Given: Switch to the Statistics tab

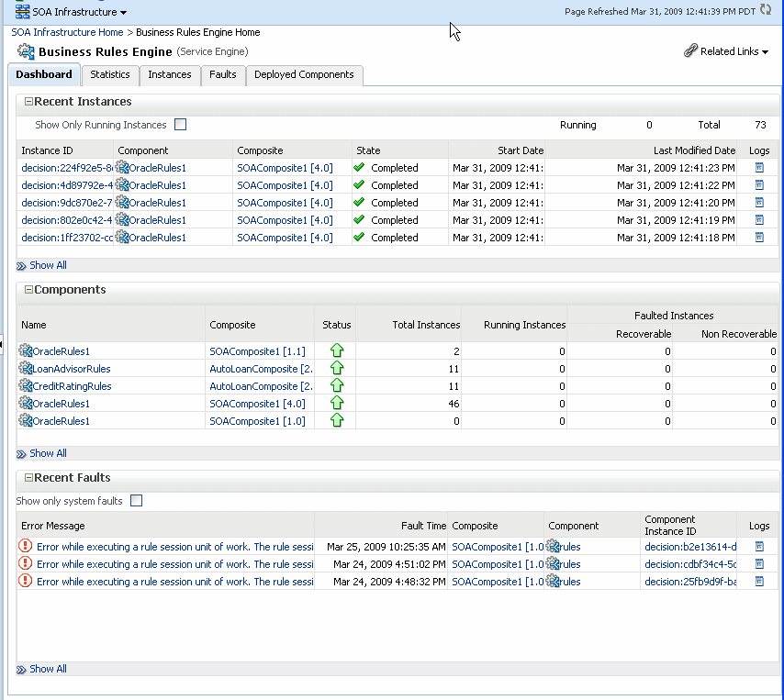Looking at the screenshot, I should pos(109,75).
